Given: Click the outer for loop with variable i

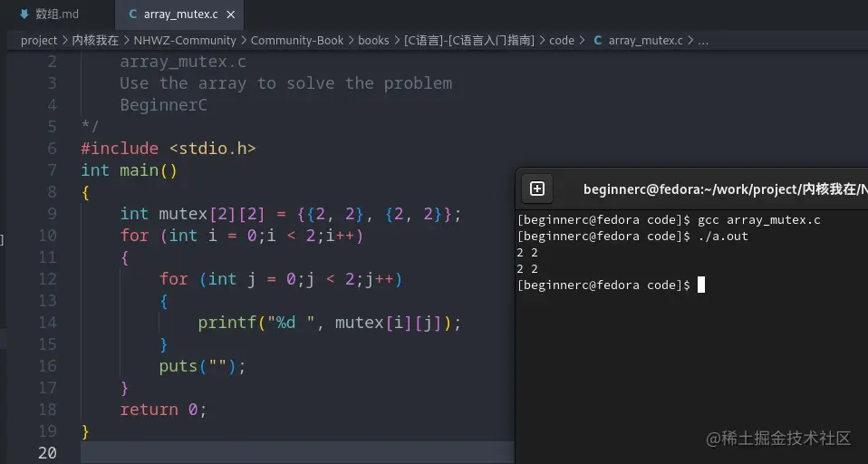Looking at the screenshot, I should [x=242, y=236].
